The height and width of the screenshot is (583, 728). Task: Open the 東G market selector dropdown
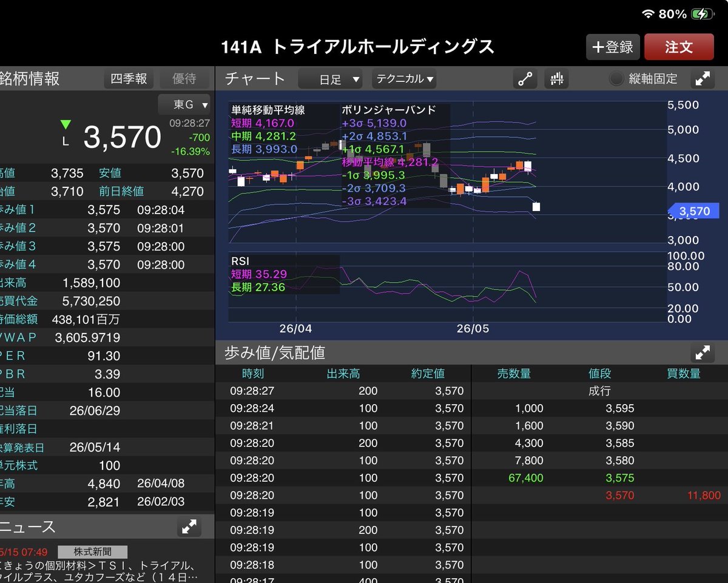(184, 105)
